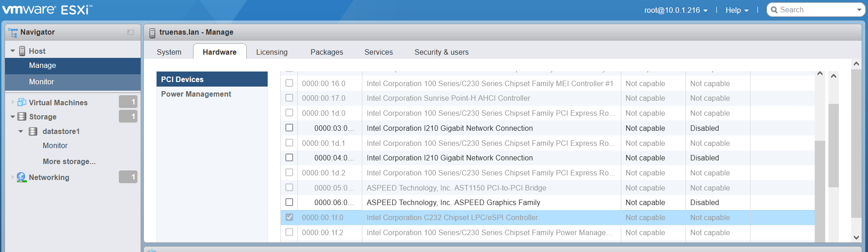The image size is (868, 252).
Task: Open the Packages tab
Action: tap(327, 52)
